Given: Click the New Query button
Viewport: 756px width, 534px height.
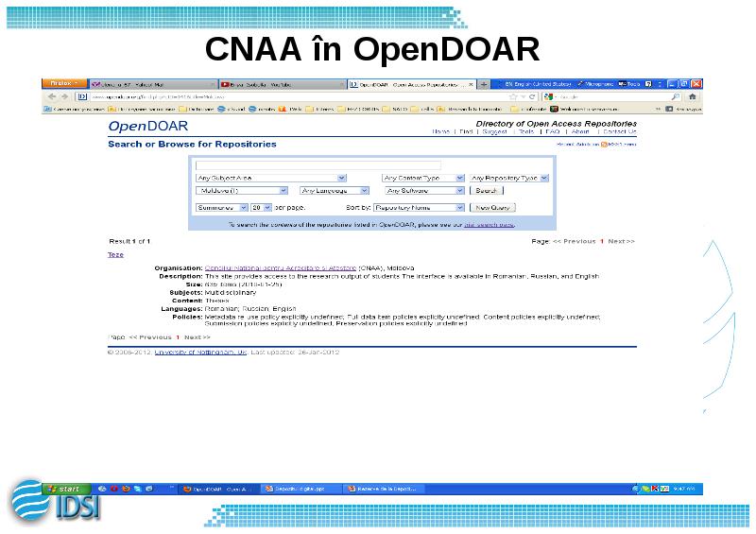Looking at the screenshot, I should (x=492, y=207).
